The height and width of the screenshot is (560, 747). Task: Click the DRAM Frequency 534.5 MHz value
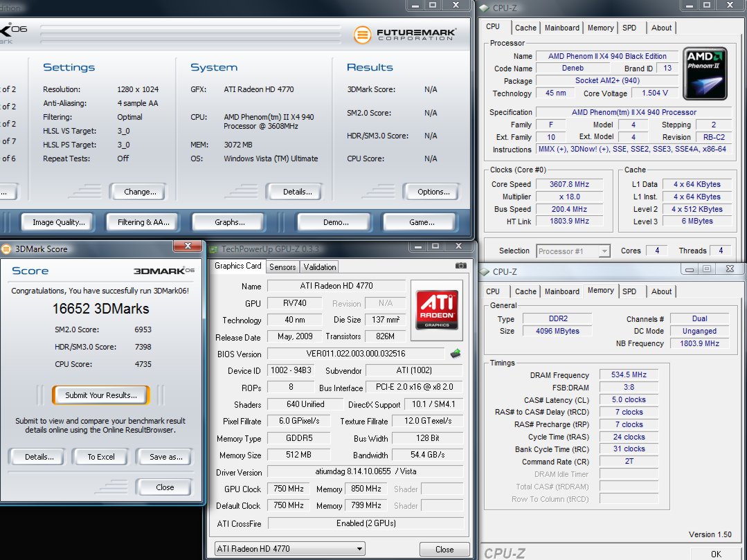(629, 374)
